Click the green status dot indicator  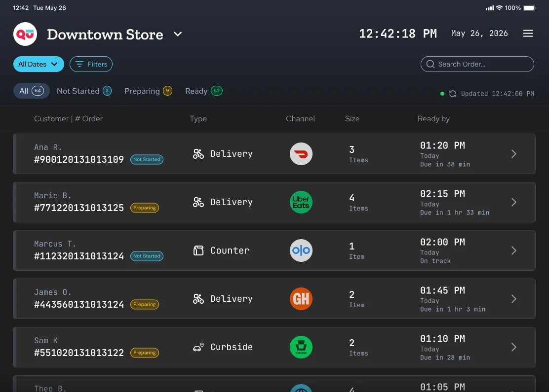pyautogui.click(x=442, y=94)
